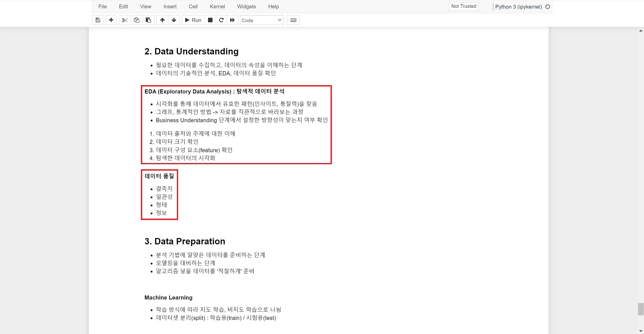The width and height of the screenshot is (644, 334).
Task: Click the Run cell button
Action: [193, 20]
